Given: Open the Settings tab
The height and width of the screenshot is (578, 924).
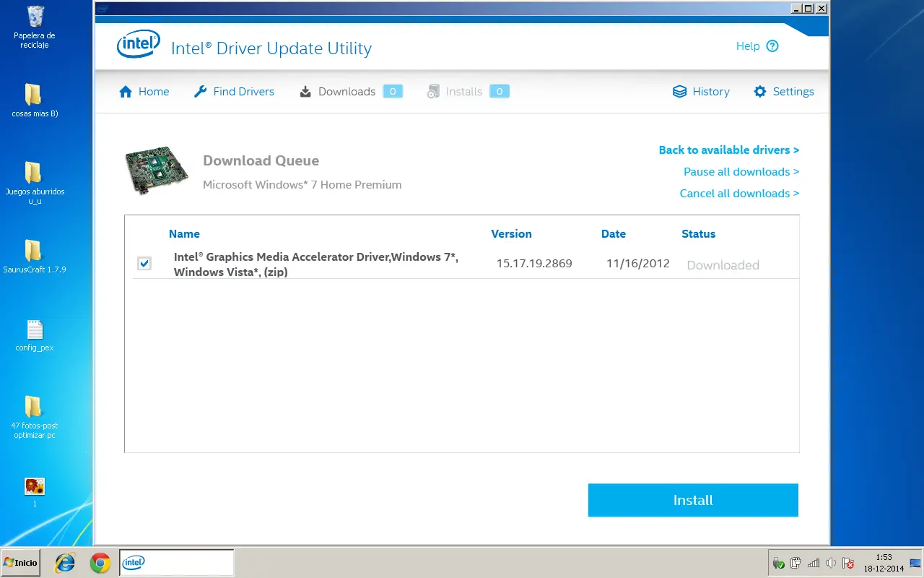Looking at the screenshot, I should [x=784, y=92].
